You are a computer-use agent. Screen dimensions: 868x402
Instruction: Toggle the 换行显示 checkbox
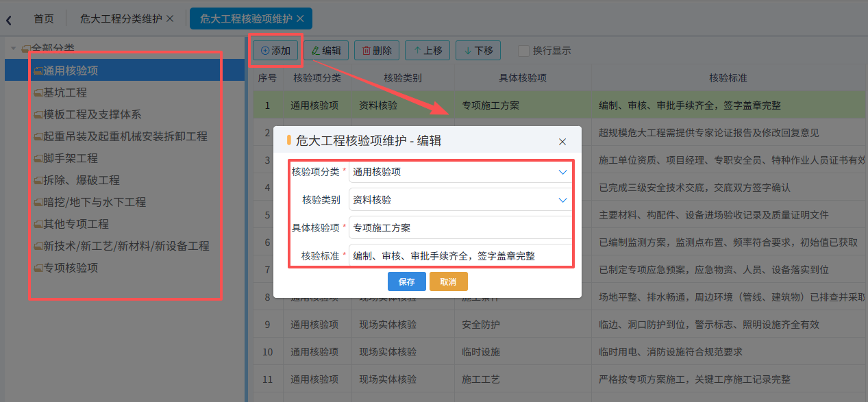(524, 51)
